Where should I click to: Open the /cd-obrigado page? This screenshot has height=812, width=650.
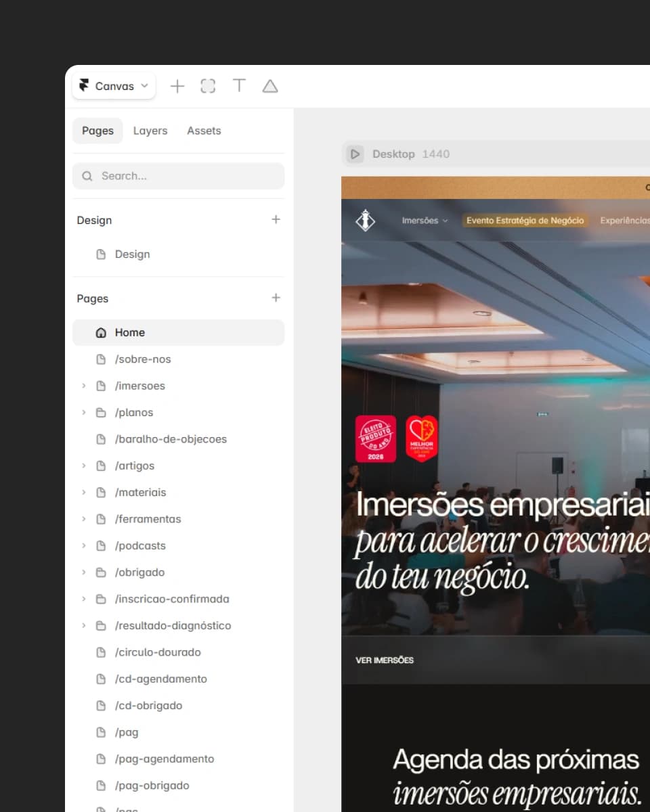(179, 705)
